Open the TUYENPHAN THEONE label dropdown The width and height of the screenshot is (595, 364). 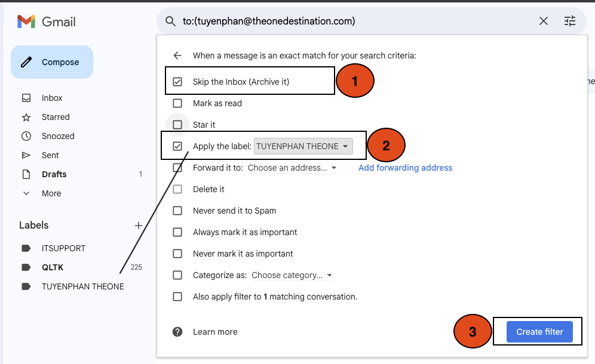(x=303, y=146)
